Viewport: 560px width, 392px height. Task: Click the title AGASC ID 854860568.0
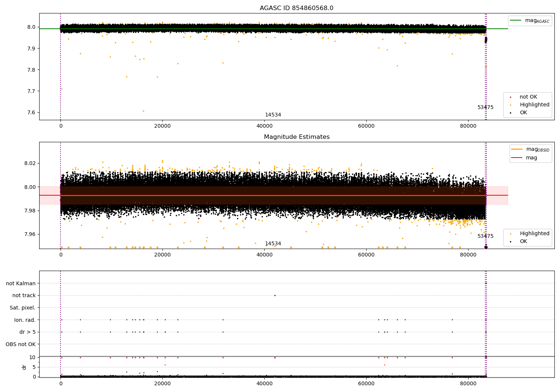[x=296, y=8]
